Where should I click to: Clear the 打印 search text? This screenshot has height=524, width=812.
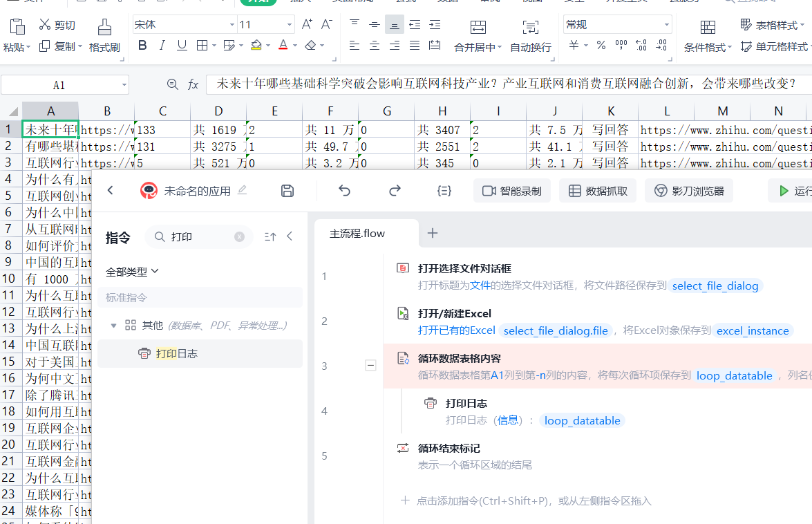pos(239,236)
